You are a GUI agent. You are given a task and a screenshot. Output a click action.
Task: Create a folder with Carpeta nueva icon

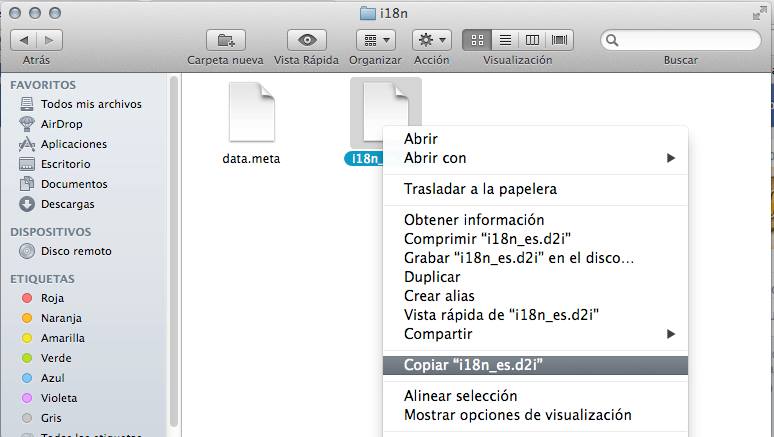(226, 40)
